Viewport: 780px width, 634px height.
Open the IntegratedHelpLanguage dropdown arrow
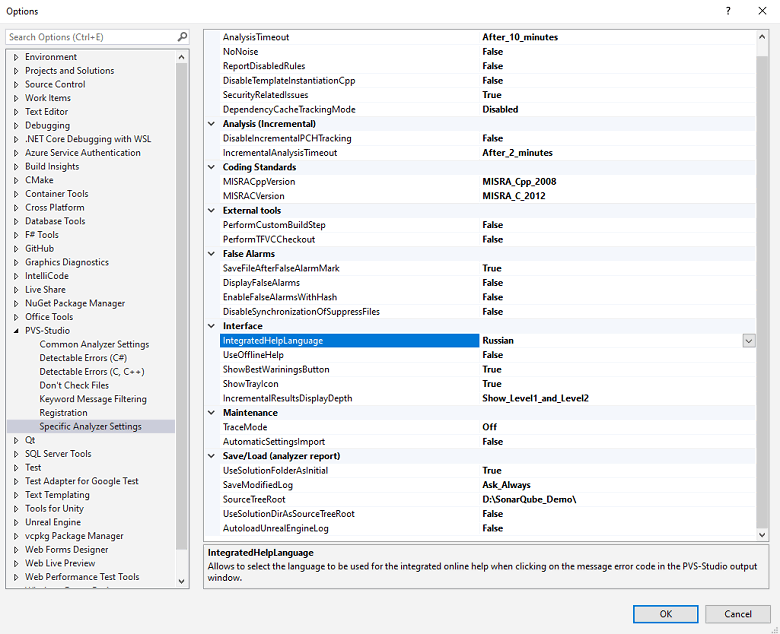point(749,341)
